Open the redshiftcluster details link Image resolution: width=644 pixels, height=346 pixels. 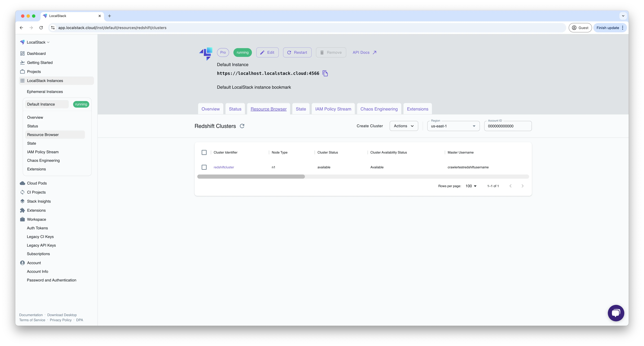pyautogui.click(x=224, y=167)
